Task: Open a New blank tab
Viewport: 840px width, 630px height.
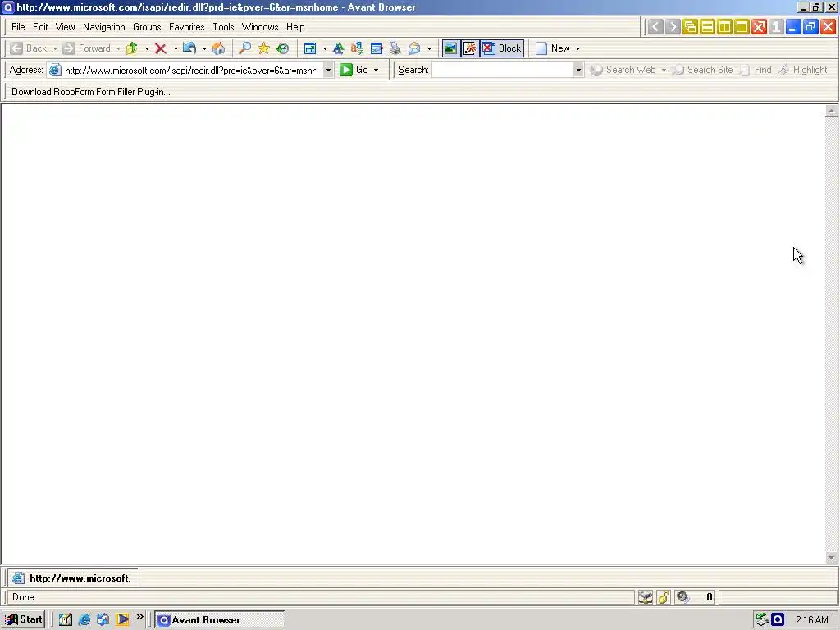Action: (553, 48)
